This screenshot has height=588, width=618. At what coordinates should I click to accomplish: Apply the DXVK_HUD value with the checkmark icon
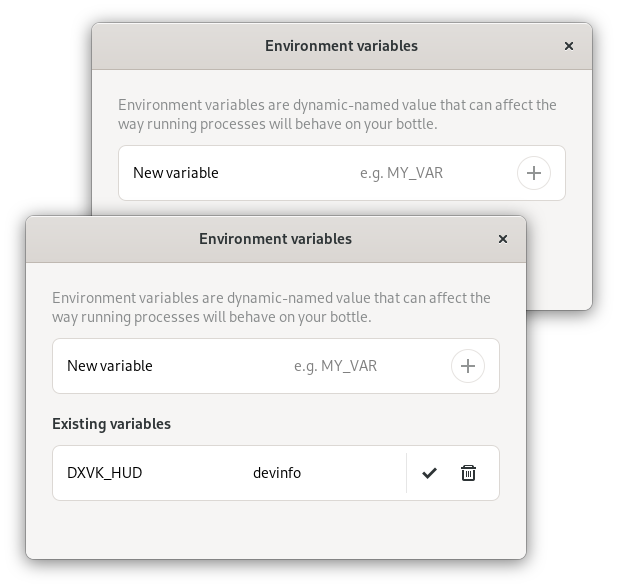click(x=429, y=473)
